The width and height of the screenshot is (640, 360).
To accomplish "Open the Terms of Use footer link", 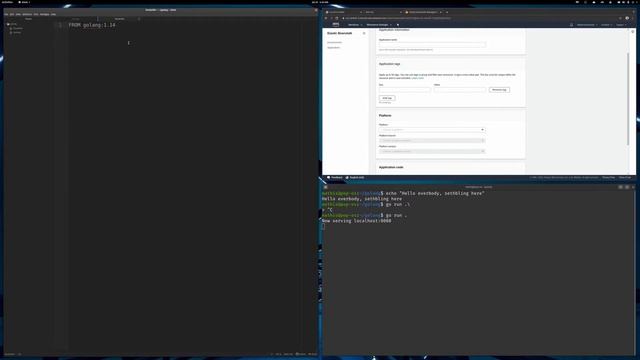I will pos(624,178).
